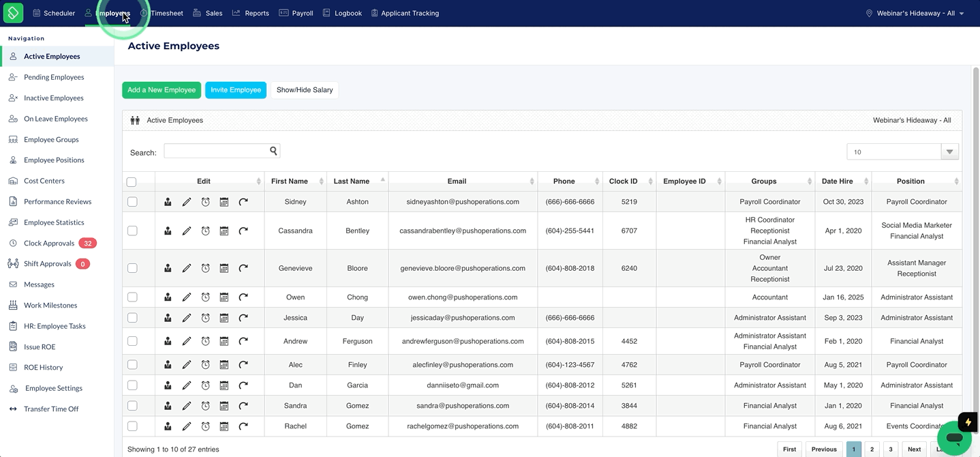Click the First pagination button
Image resolution: width=980 pixels, height=457 pixels.
789,449
